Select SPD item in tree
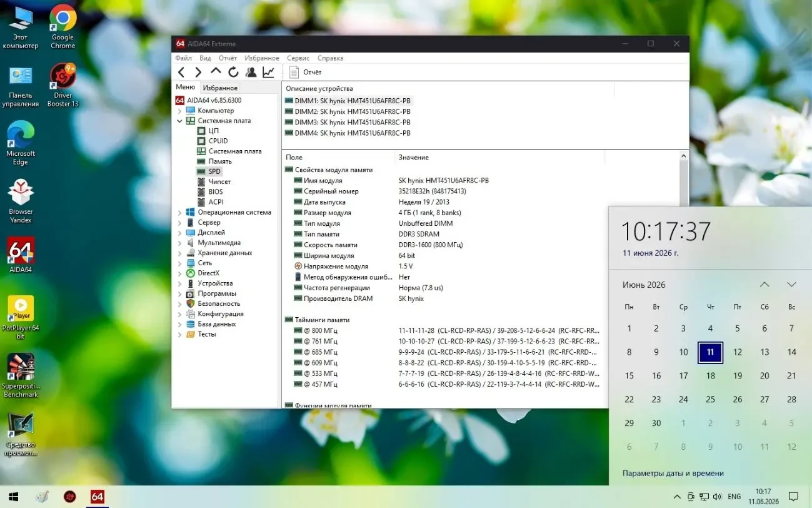This screenshot has width=812, height=508. pyautogui.click(x=214, y=171)
